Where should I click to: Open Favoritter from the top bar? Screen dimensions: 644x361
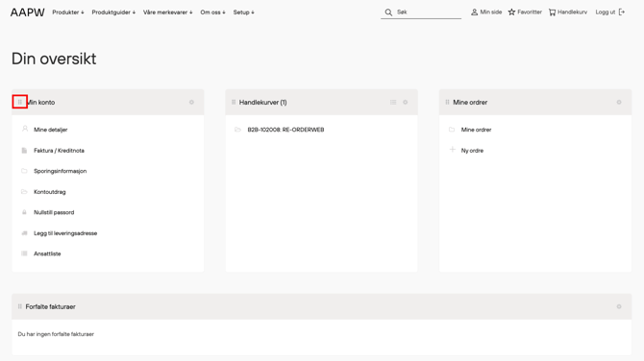point(525,12)
